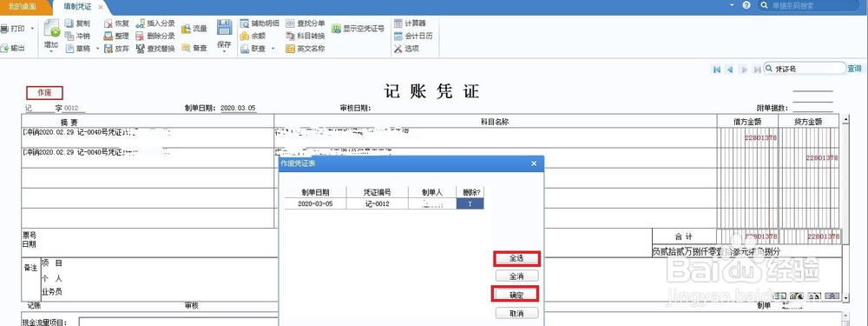Go to the previous voucher record

click(730, 70)
